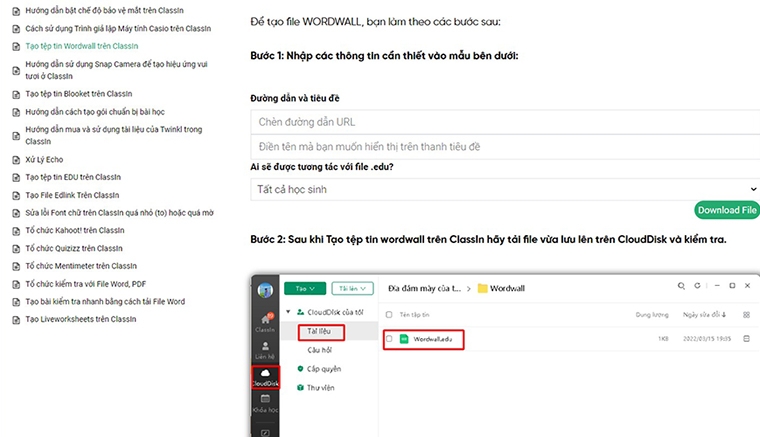Image resolution: width=760 pixels, height=437 pixels.
Task: Open CloudDisk icon in sidebar
Action: 265,377
